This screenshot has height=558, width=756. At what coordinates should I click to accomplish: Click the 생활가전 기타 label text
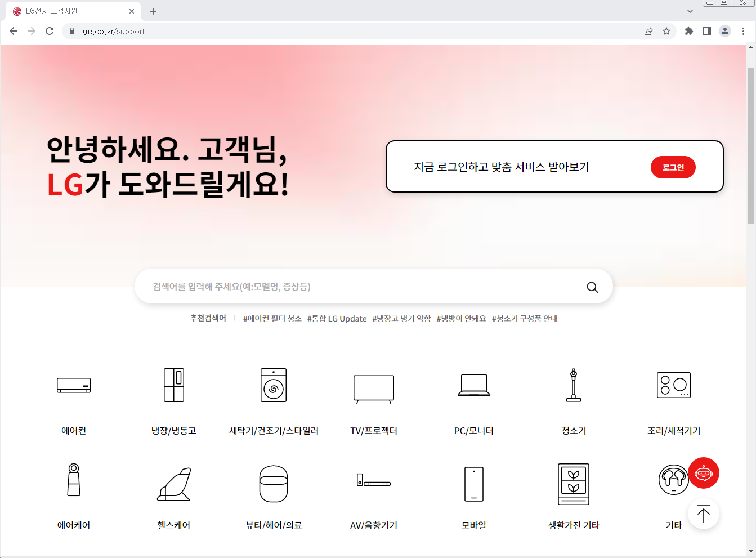(574, 525)
